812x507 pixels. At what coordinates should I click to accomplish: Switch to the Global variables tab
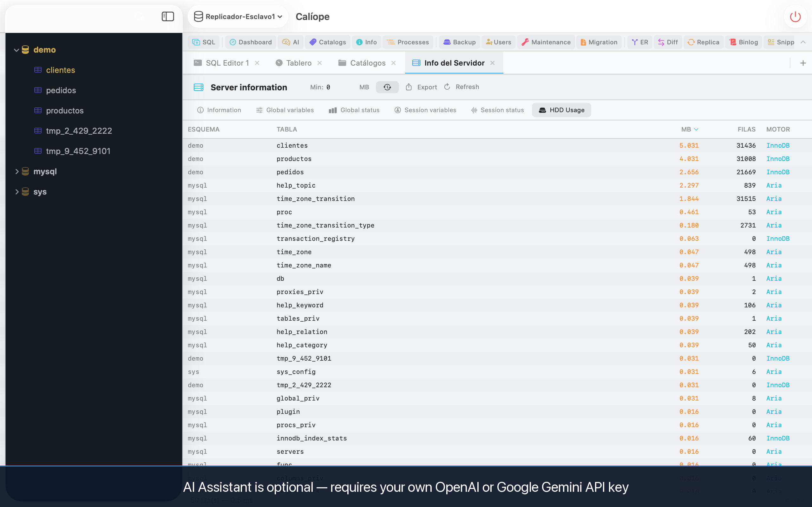[x=285, y=110]
